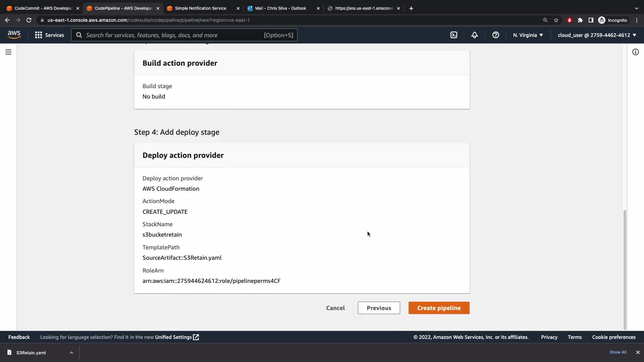Click the Create pipeline button
Image resolution: width=644 pixels, height=362 pixels.
point(439,308)
